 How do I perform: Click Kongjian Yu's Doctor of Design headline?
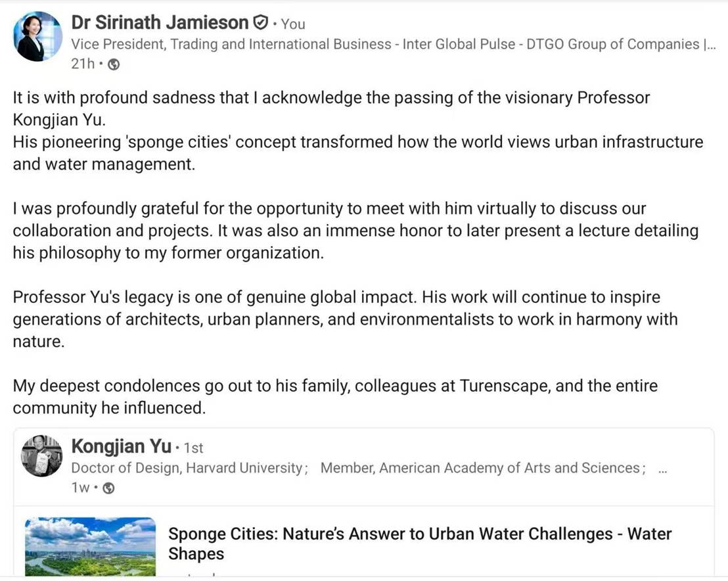(189, 468)
